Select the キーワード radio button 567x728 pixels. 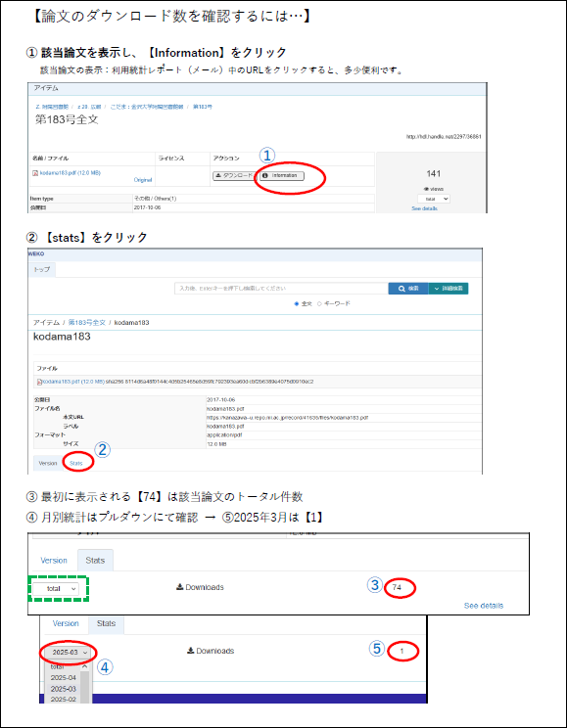click(319, 303)
